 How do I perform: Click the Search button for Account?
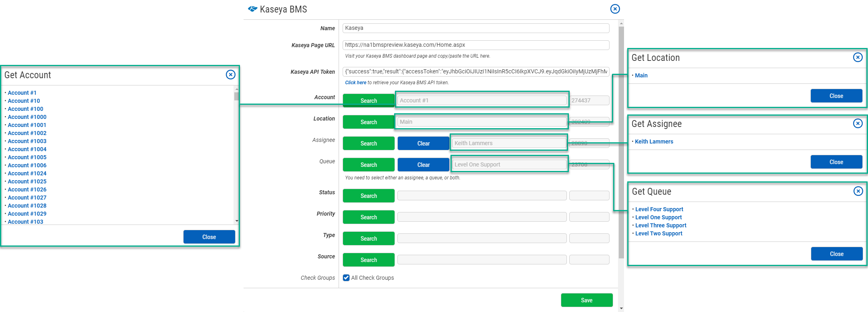pyautogui.click(x=368, y=100)
